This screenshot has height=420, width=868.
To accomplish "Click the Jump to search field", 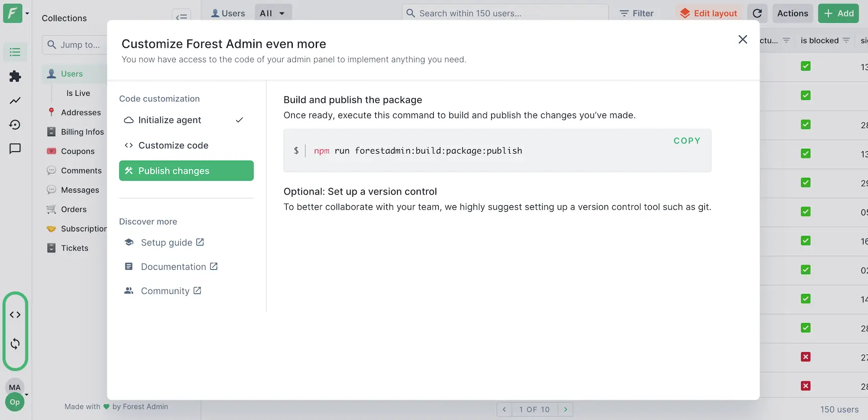I will tap(76, 45).
